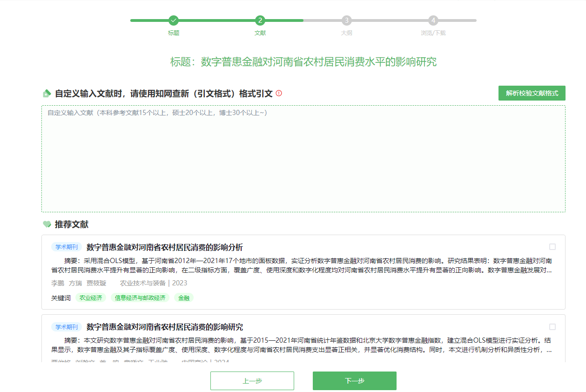The width and height of the screenshot is (586, 392).
Task: Open article 数字普惠金融对河南省农村居民消费的影响分析
Action: pos(165,247)
